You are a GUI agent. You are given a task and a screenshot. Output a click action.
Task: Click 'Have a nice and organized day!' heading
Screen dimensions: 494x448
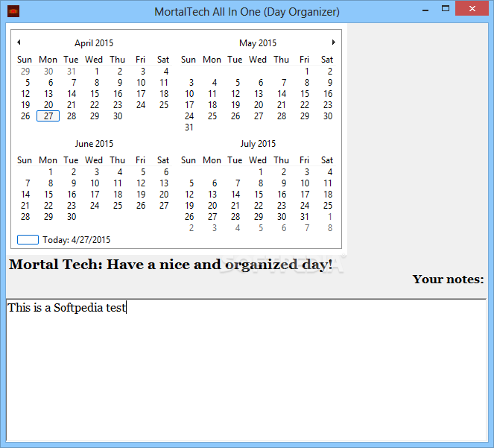point(220,265)
